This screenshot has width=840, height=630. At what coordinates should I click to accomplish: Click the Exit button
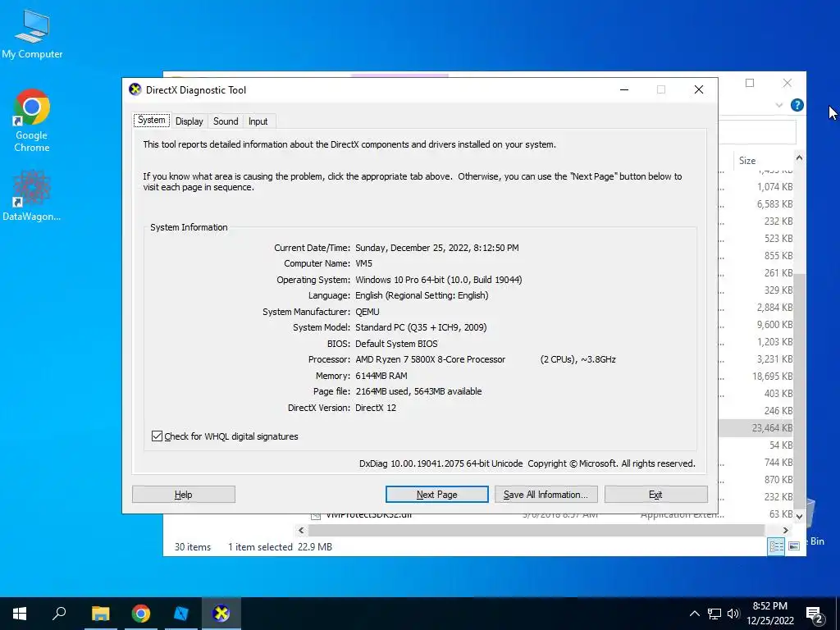[655, 495]
